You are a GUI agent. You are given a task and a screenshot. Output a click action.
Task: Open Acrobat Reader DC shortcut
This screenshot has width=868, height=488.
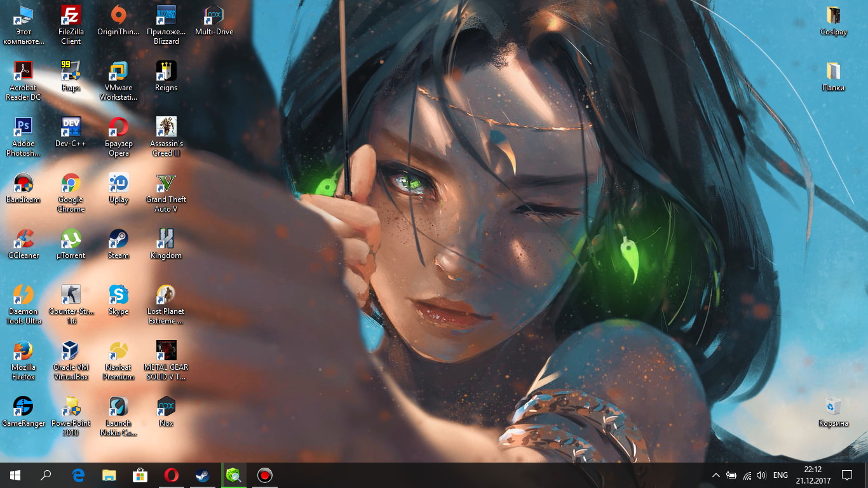tap(24, 81)
